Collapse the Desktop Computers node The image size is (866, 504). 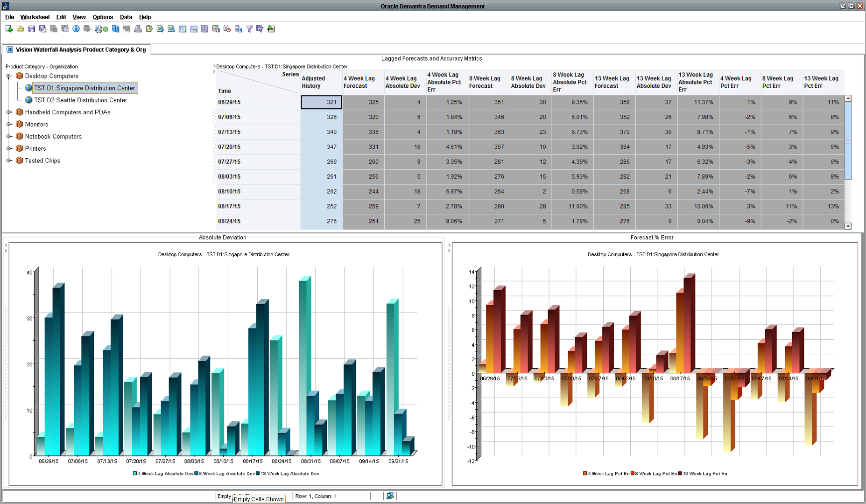tap(7, 76)
